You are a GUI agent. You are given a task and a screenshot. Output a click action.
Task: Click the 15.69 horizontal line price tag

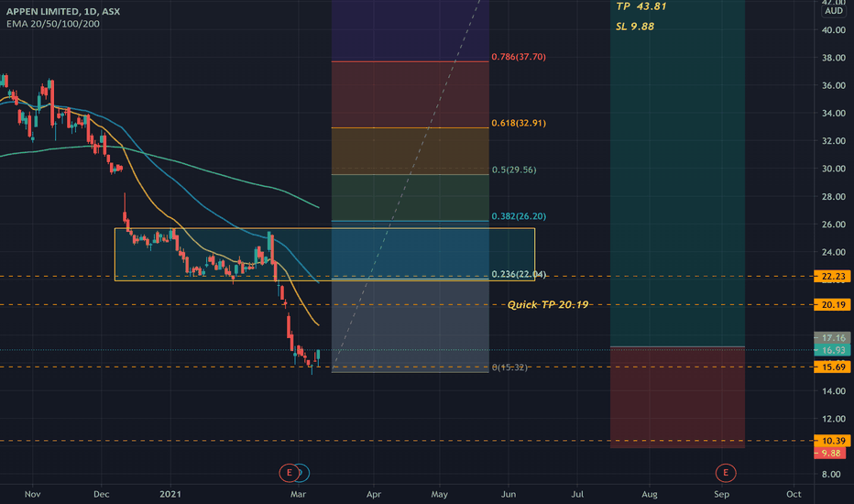click(832, 367)
